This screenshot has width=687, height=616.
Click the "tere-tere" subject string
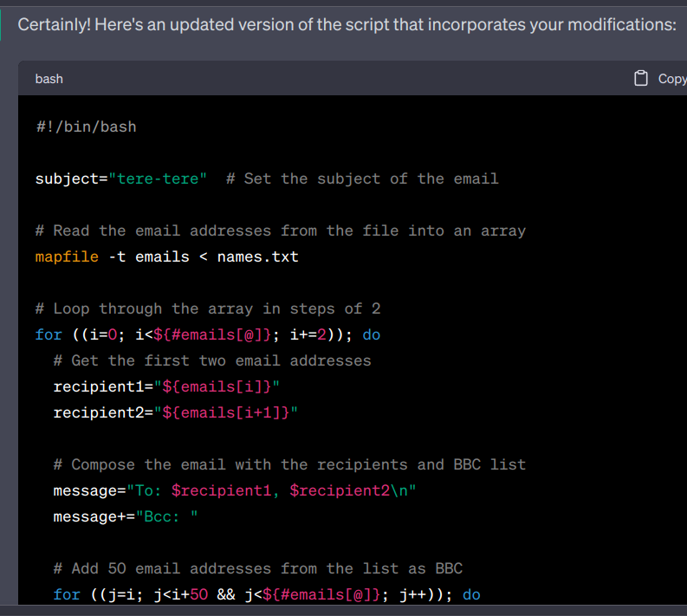click(x=157, y=178)
